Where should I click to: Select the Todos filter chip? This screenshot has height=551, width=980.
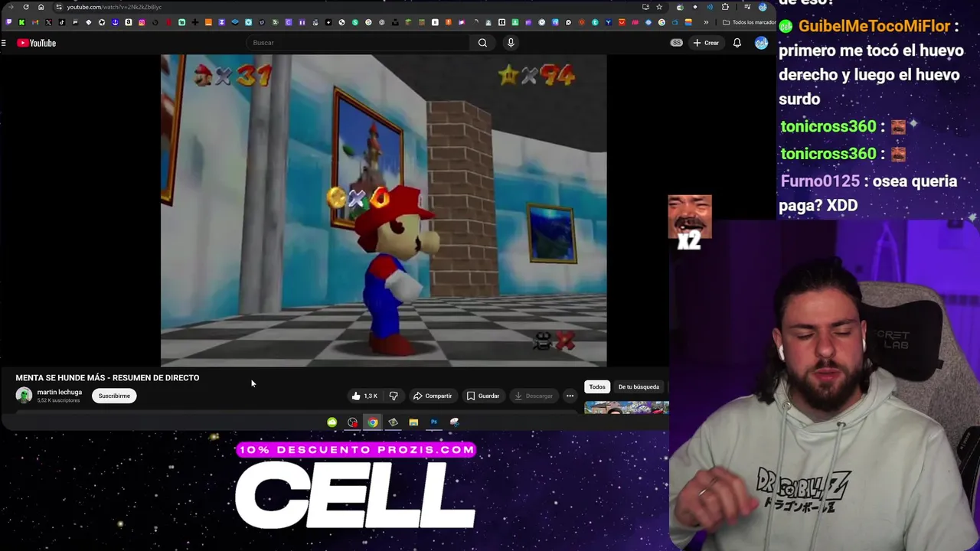(597, 386)
